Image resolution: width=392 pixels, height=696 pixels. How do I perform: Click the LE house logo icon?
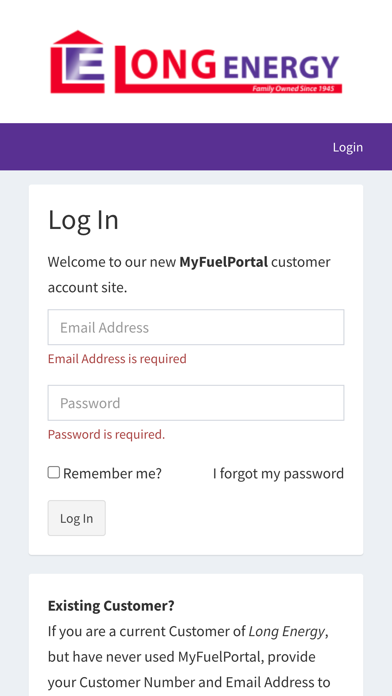78,62
